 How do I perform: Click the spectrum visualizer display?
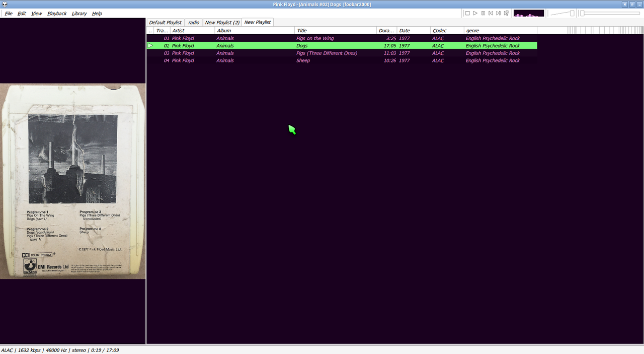[529, 14]
